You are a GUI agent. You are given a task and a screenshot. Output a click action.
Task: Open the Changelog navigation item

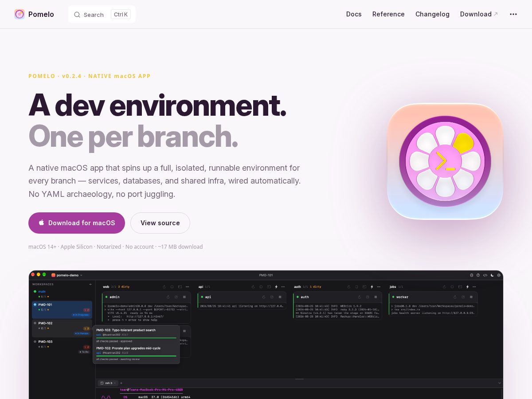tap(432, 14)
